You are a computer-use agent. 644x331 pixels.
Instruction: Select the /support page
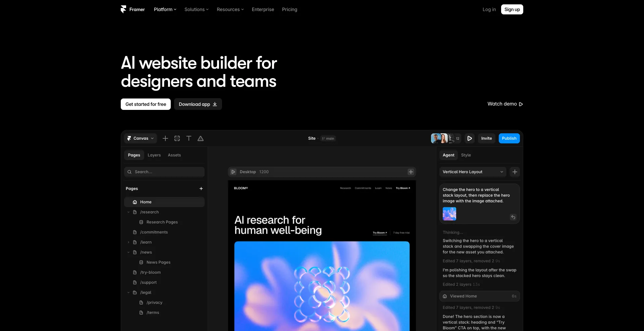pyautogui.click(x=148, y=282)
